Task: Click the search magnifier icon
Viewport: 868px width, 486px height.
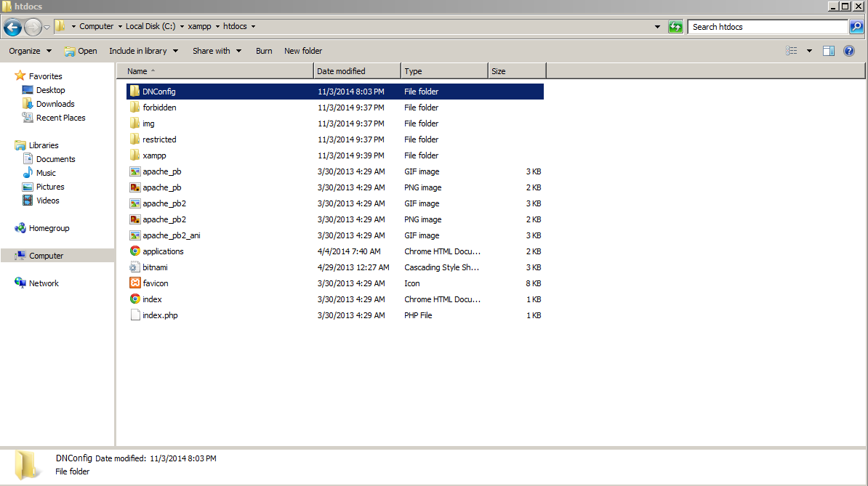Action: [856, 27]
